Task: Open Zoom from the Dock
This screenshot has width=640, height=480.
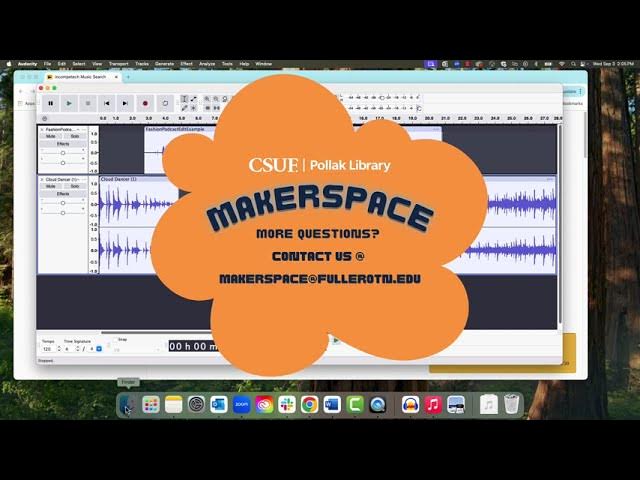Action: click(241, 405)
